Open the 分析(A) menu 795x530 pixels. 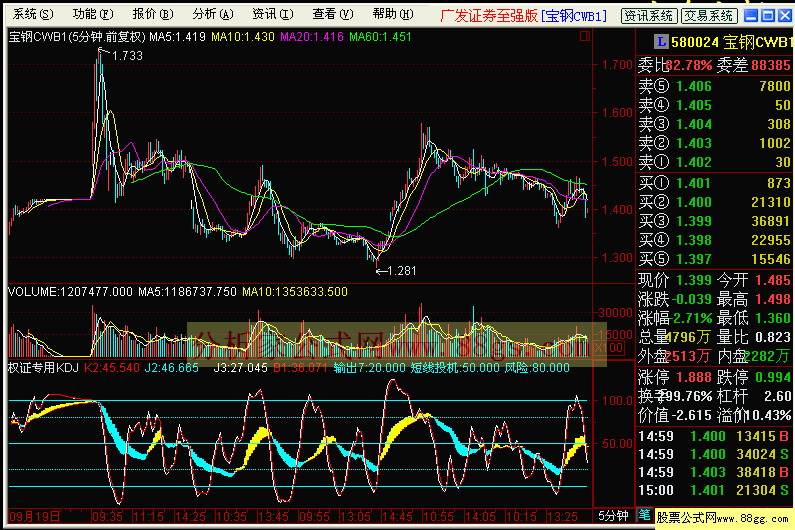(x=213, y=14)
